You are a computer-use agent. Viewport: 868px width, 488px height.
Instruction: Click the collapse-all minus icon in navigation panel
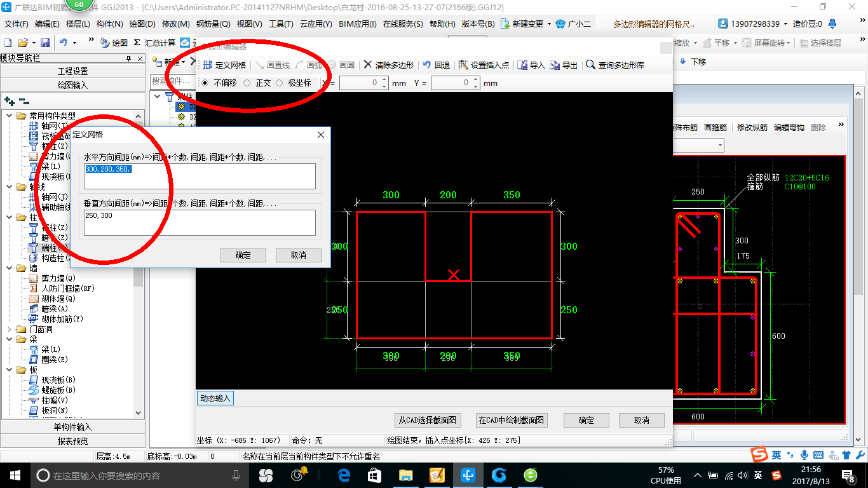24,100
